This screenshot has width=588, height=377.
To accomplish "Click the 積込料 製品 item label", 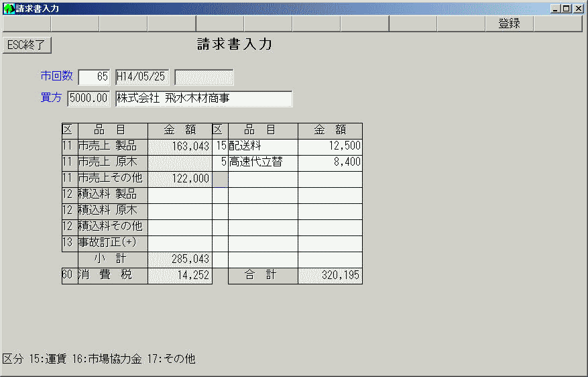I will point(113,195).
